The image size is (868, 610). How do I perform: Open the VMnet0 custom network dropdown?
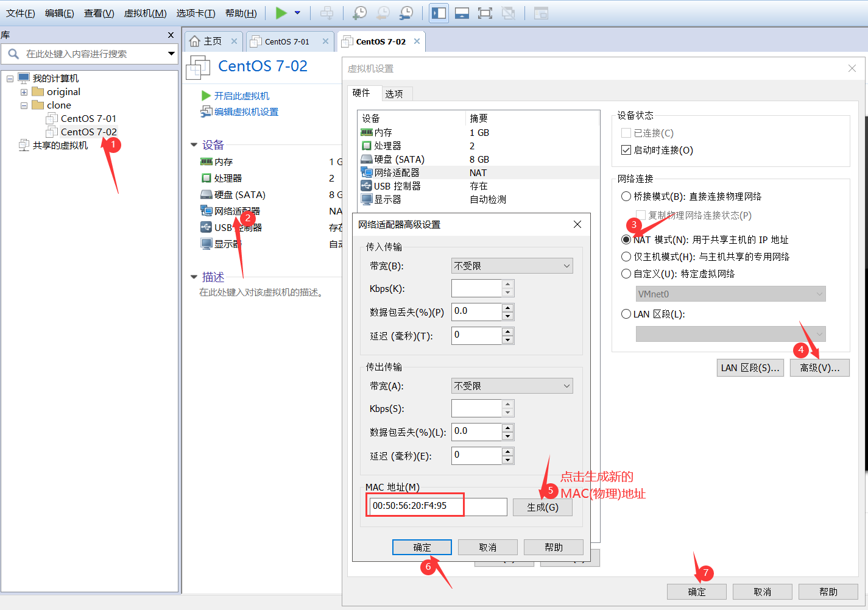point(731,294)
